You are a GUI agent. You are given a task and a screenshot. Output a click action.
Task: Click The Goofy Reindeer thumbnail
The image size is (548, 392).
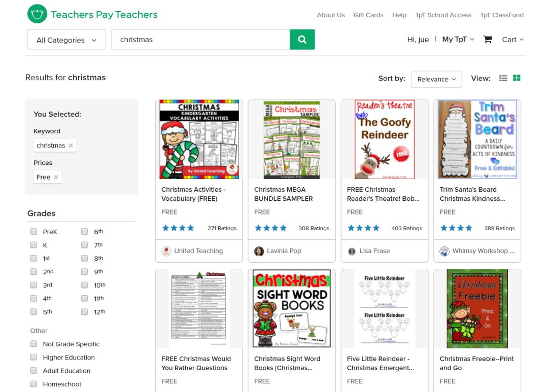pyautogui.click(x=385, y=139)
